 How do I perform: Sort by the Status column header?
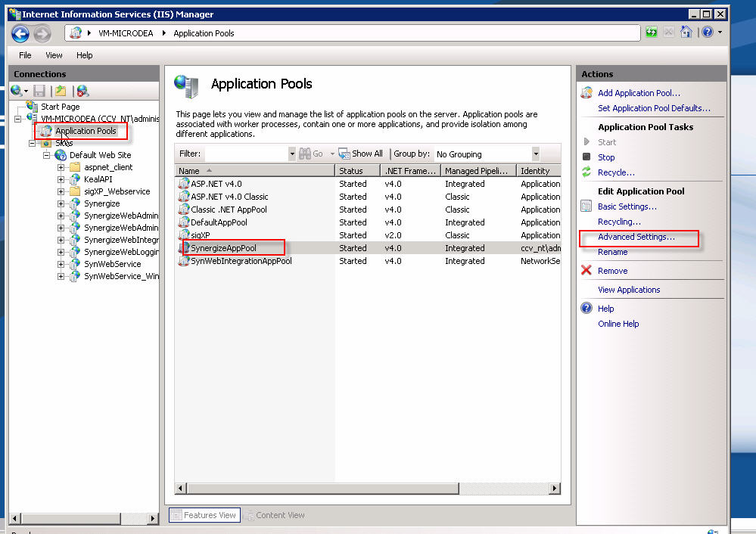[x=357, y=171]
